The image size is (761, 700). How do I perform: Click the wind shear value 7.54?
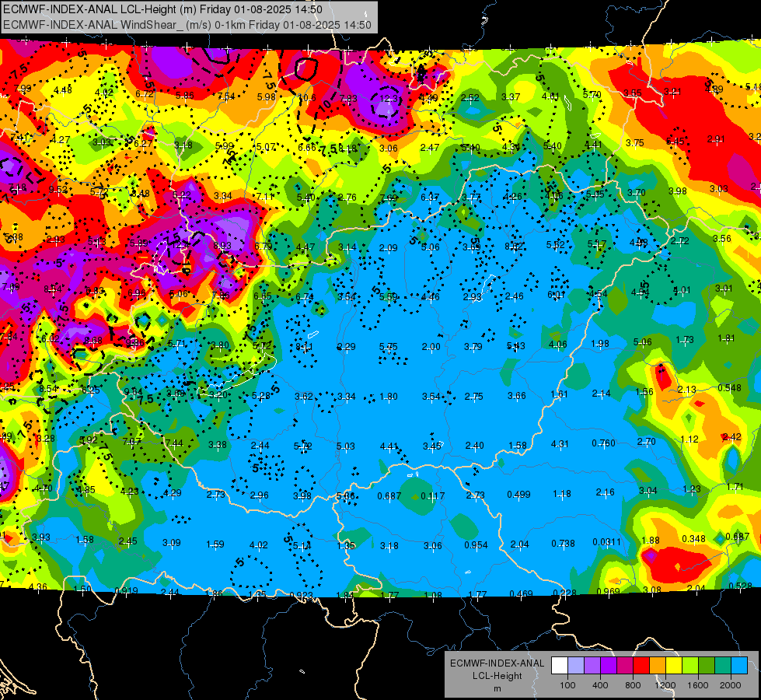pyautogui.click(x=226, y=96)
